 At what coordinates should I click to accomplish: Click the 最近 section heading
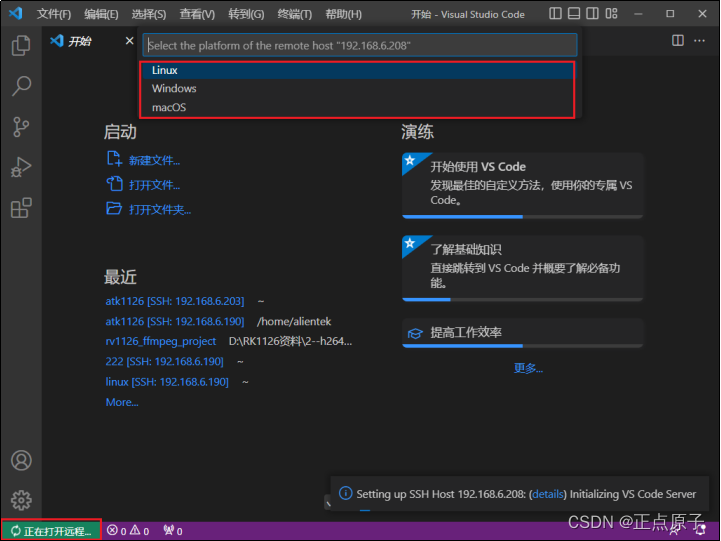point(120,277)
